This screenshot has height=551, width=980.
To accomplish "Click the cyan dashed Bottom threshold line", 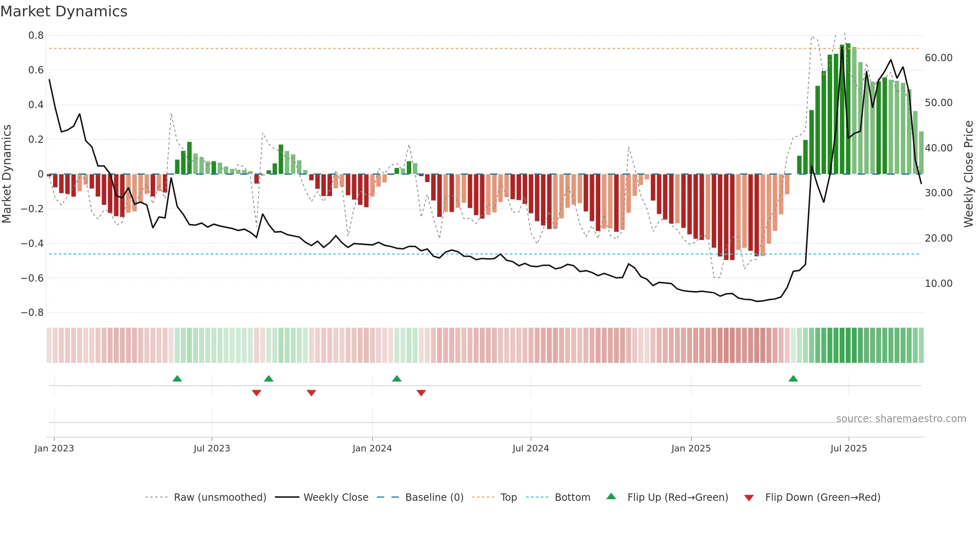I will coord(484,254).
